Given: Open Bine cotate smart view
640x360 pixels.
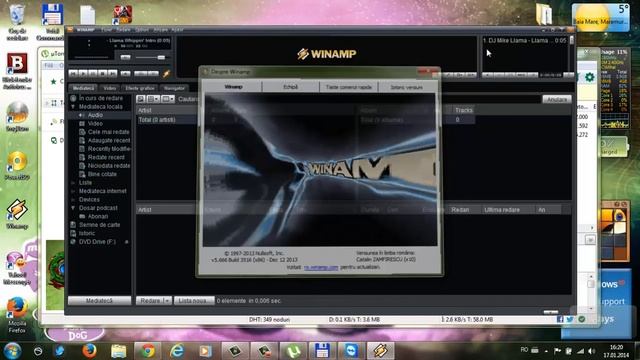Looking at the screenshot, I should [102, 174].
